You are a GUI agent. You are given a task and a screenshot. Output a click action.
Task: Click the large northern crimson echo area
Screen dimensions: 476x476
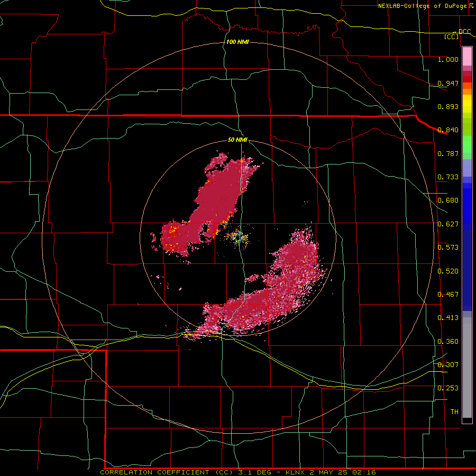223,194
